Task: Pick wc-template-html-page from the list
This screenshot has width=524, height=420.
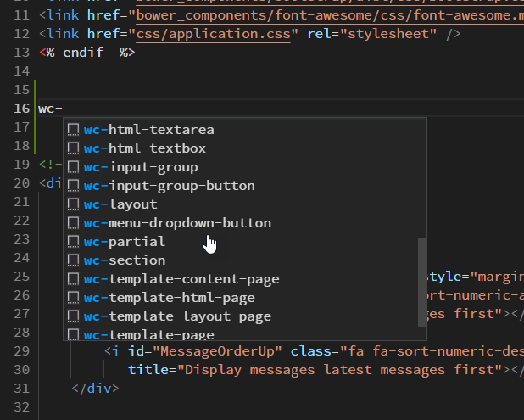Action: pos(241,298)
